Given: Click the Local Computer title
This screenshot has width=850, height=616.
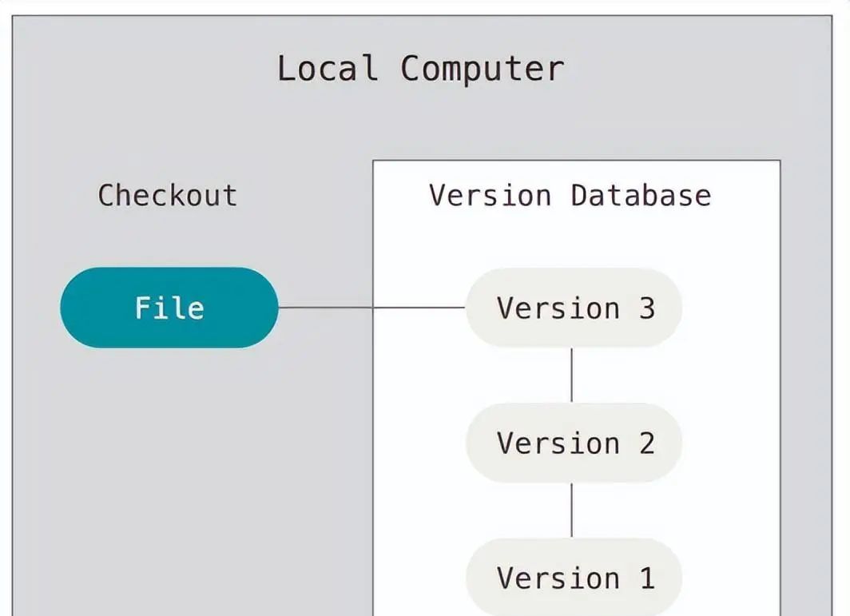Looking at the screenshot, I should pos(420,69).
